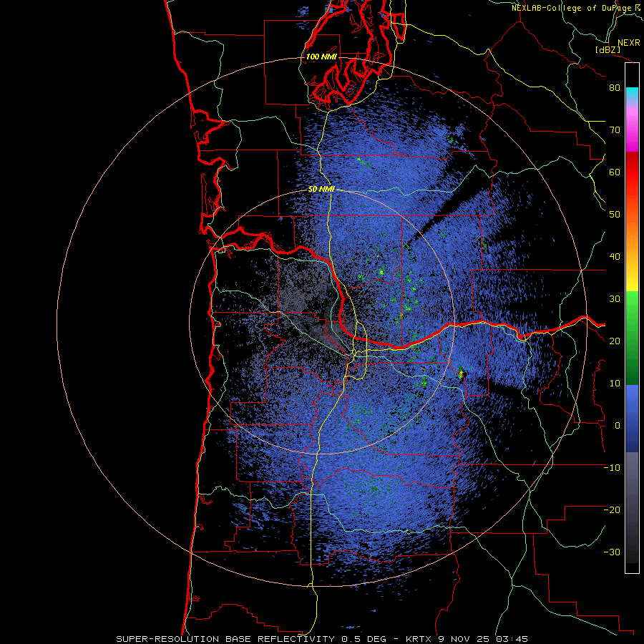Click the -10 value on the dBZ scale

coord(612,468)
